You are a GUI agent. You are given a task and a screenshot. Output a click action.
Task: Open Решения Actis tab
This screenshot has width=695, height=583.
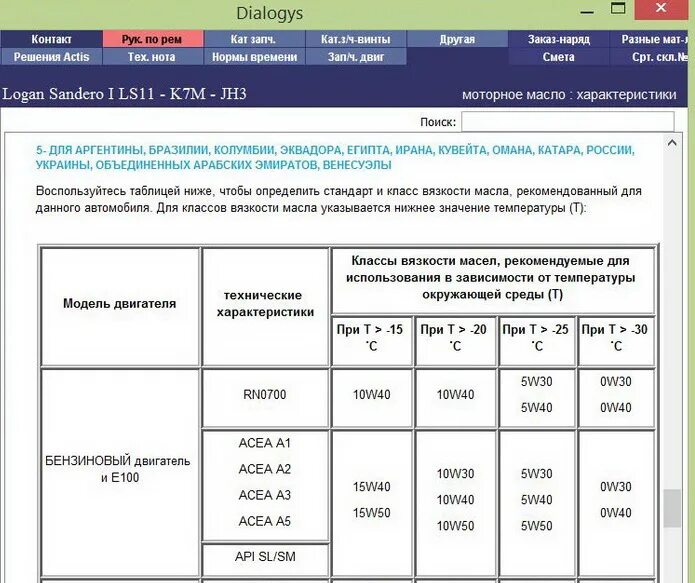(x=51, y=57)
